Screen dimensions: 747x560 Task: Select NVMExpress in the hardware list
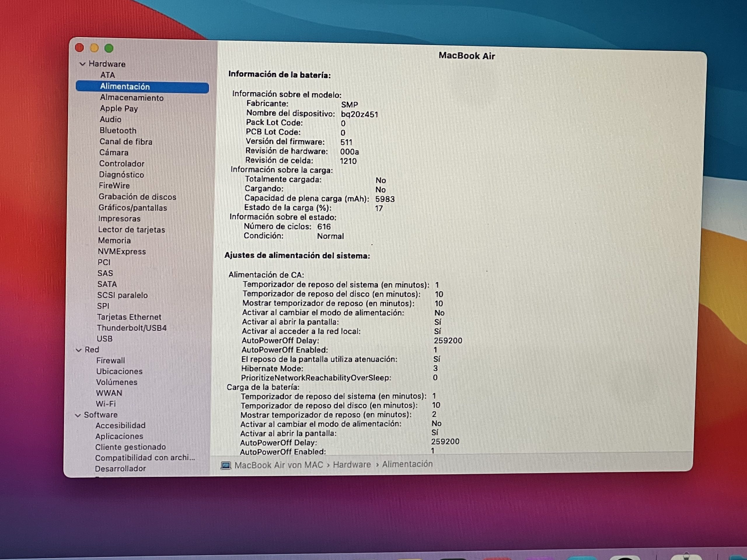coord(122,251)
